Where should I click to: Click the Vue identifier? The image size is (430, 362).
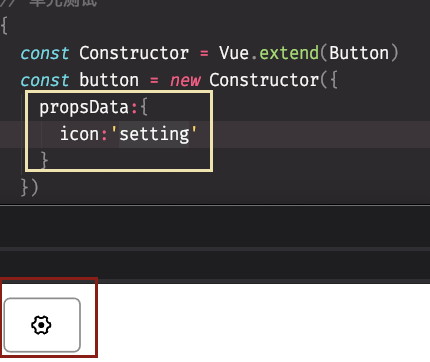(234, 53)
